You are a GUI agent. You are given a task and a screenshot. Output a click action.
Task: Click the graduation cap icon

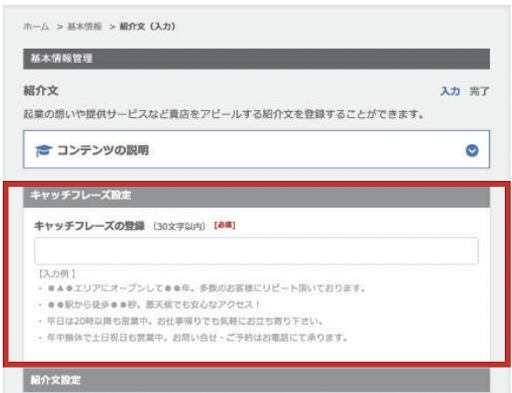tap(44, 150)
